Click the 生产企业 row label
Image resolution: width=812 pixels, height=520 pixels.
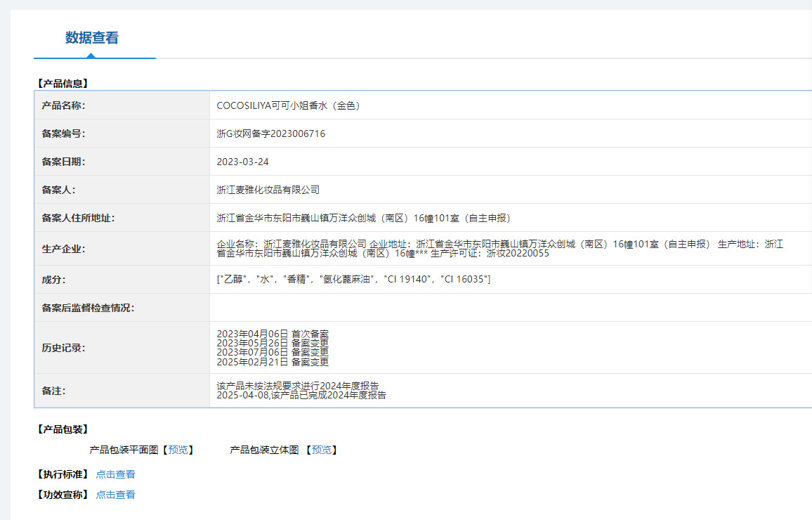63,249
